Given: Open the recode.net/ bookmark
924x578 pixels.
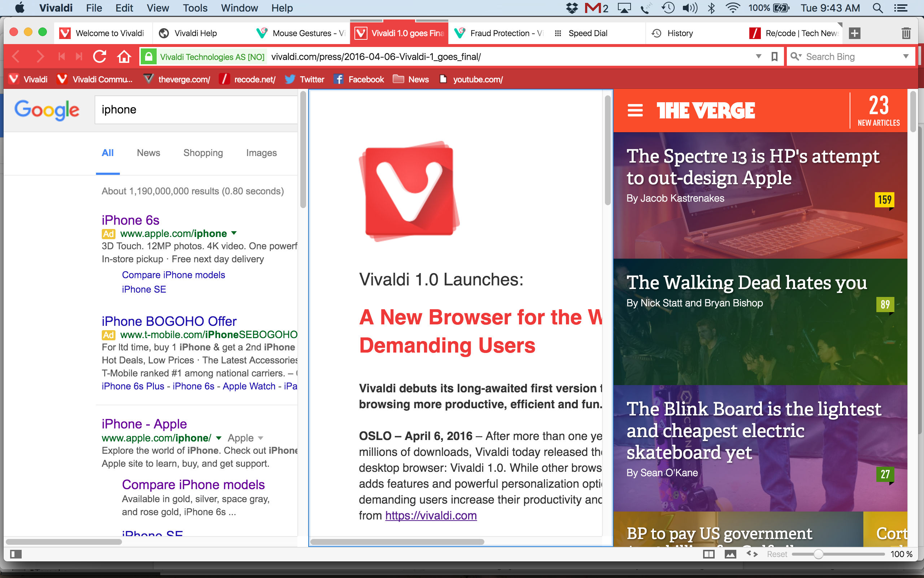Looking at the screenshot, I should coord(247,79).
